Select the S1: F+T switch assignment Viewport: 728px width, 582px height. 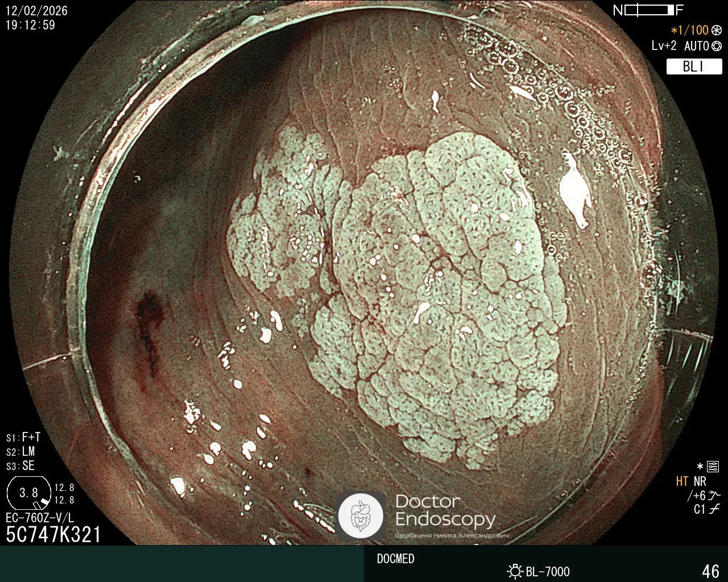pos(23,437)
